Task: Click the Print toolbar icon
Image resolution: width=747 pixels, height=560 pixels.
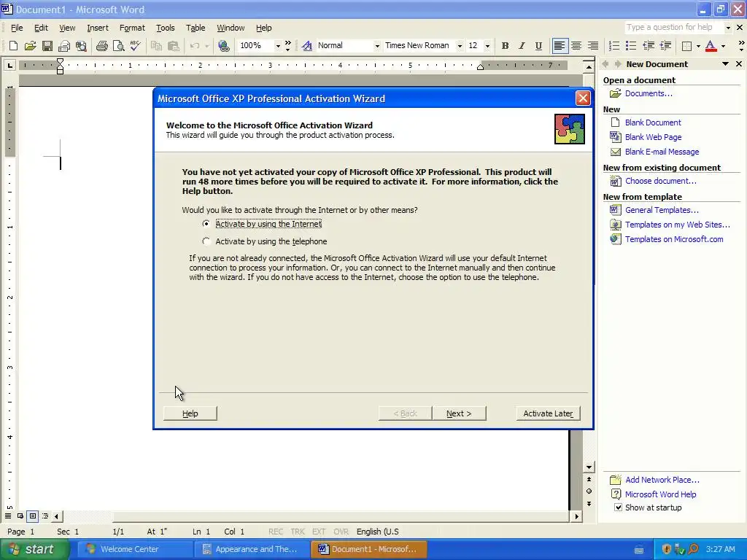Action: click(x=102, y=46)
